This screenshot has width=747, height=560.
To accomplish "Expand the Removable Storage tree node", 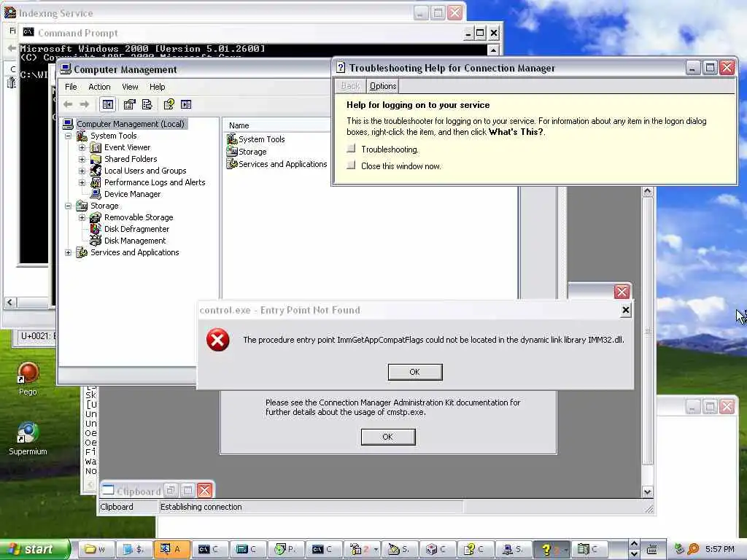I will [x=82, y=217].
